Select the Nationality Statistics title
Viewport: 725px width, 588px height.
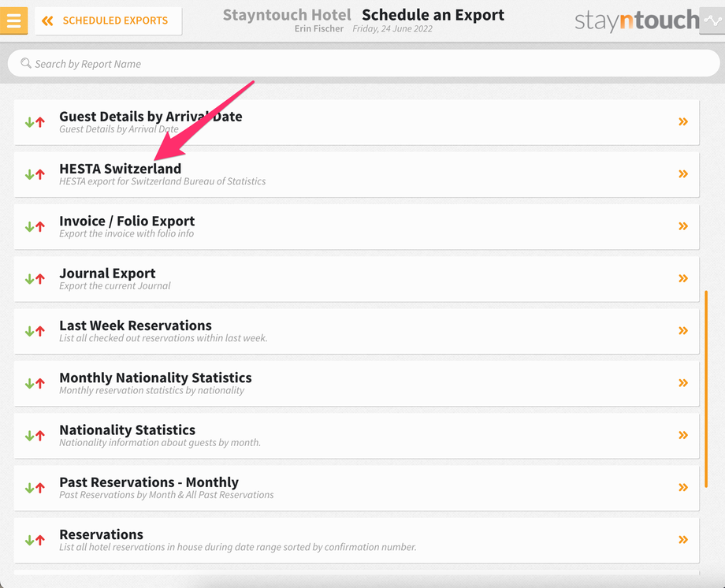(127, 430)
